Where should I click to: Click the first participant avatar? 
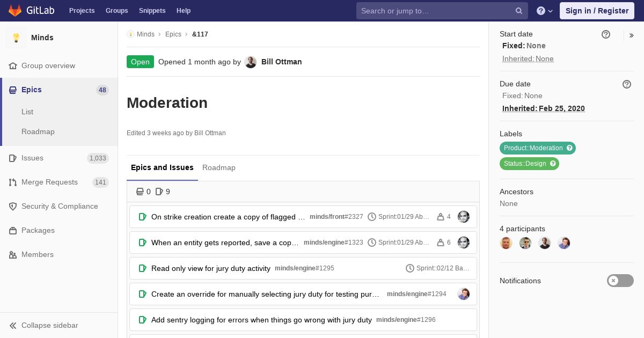click(x=506, y=243)
